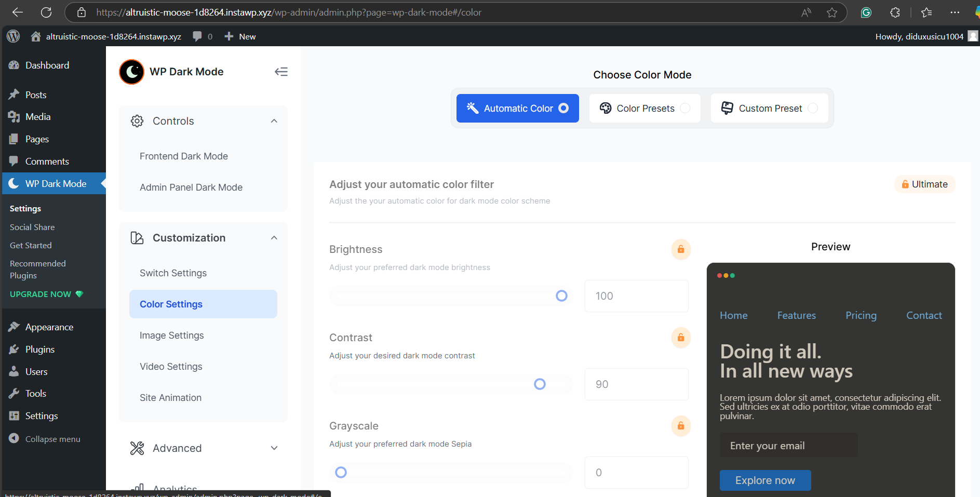Viewport: 980px width, 497px height.
Task: Click the user avatar next to Howdy
Action: pos(973,36)
